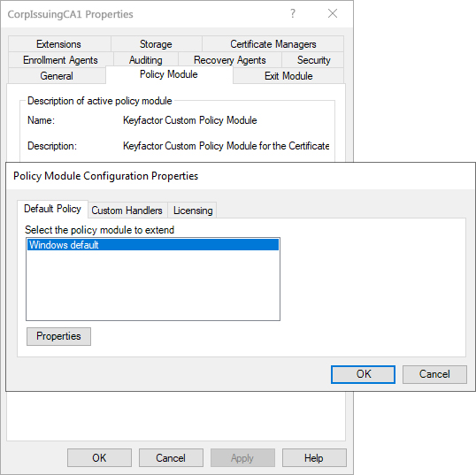The image size is (476, 475).
Task: Select the General tab
Action: (x=57, y=76)
